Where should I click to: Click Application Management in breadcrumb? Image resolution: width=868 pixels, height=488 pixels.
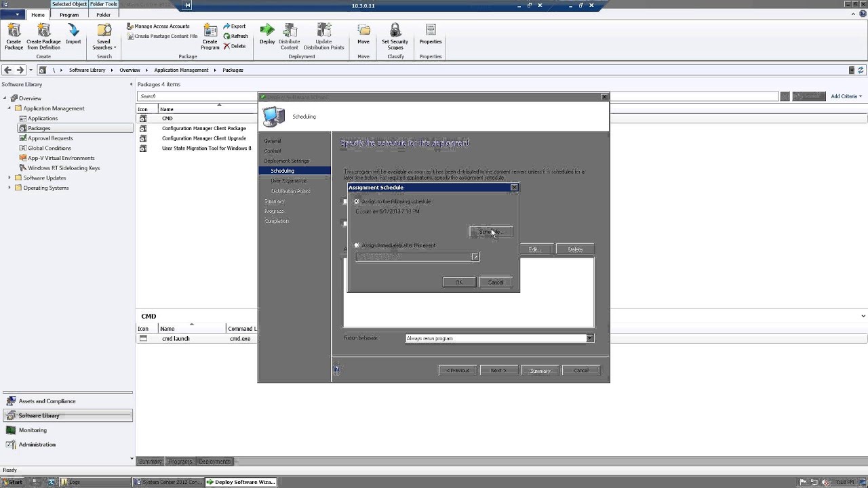click(181, 70)
